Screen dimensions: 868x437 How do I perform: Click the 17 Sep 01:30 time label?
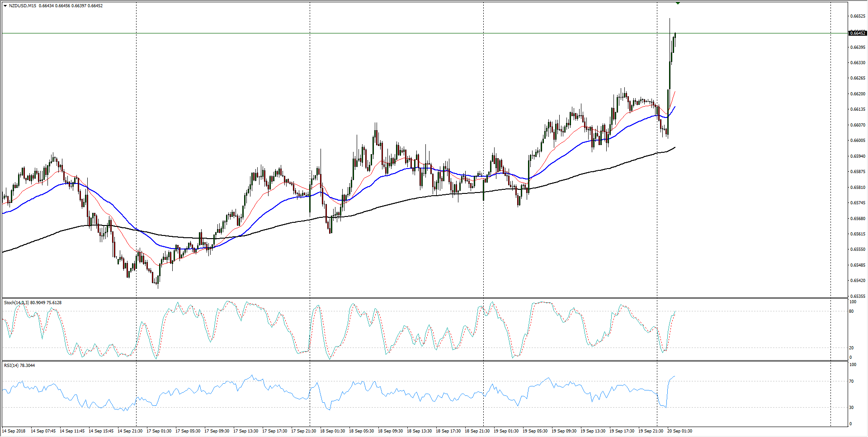point(159,431)
